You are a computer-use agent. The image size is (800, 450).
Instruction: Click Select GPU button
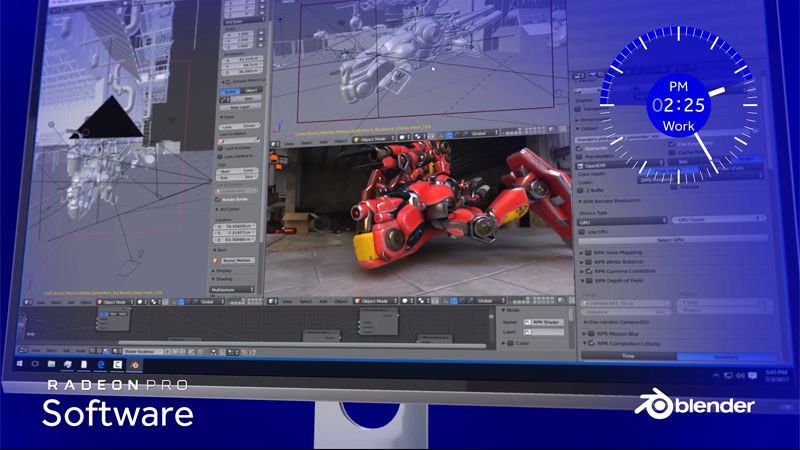tap(671, 239)
